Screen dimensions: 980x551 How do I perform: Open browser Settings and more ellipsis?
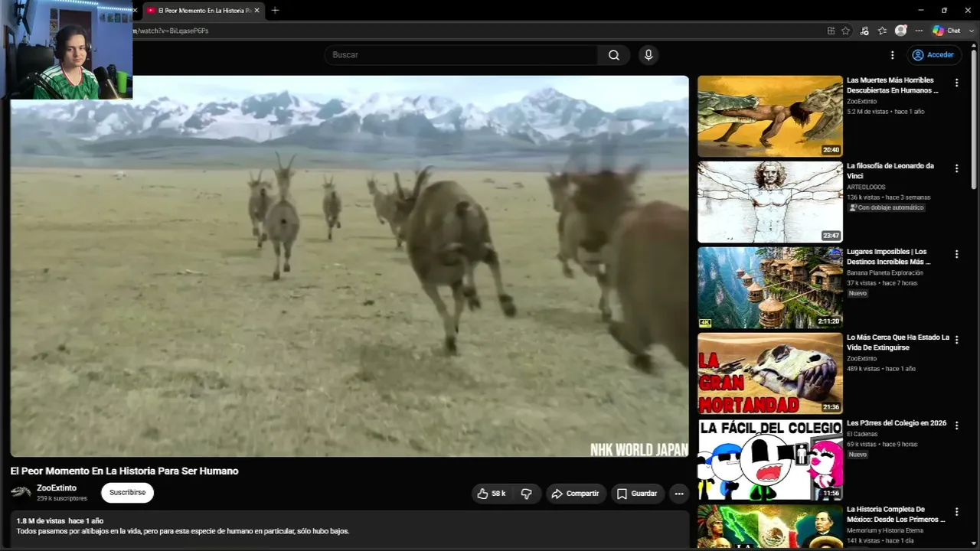920,31
